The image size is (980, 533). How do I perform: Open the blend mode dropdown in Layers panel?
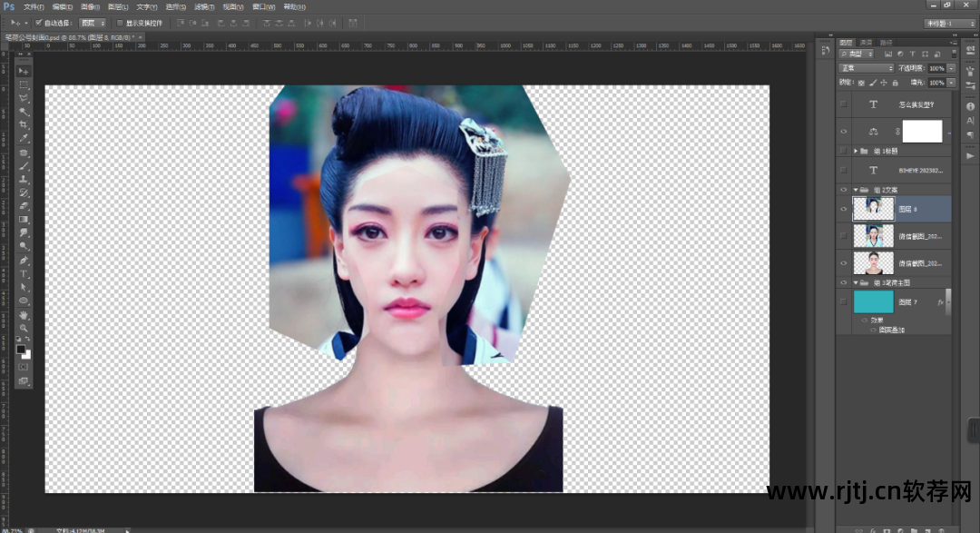pos(867,68)
